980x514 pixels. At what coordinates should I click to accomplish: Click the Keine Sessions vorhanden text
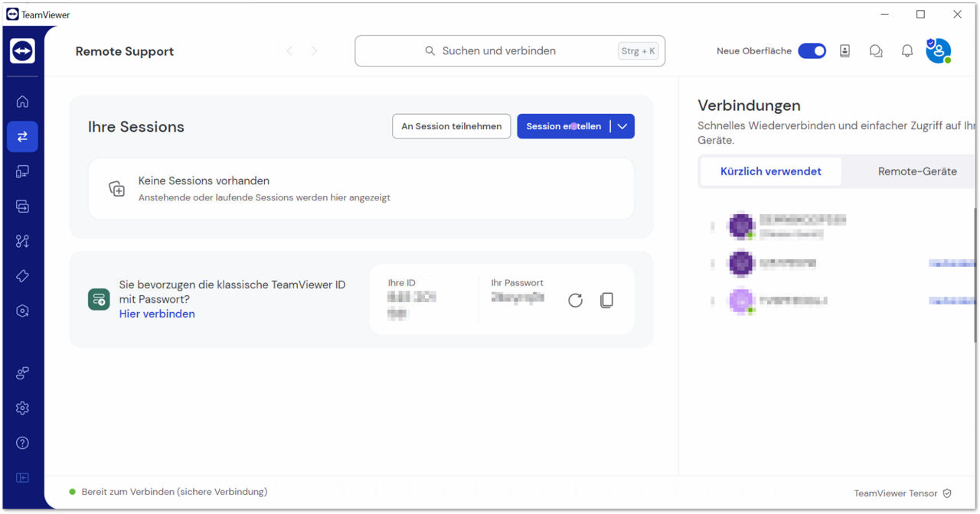tap(204, 181)
